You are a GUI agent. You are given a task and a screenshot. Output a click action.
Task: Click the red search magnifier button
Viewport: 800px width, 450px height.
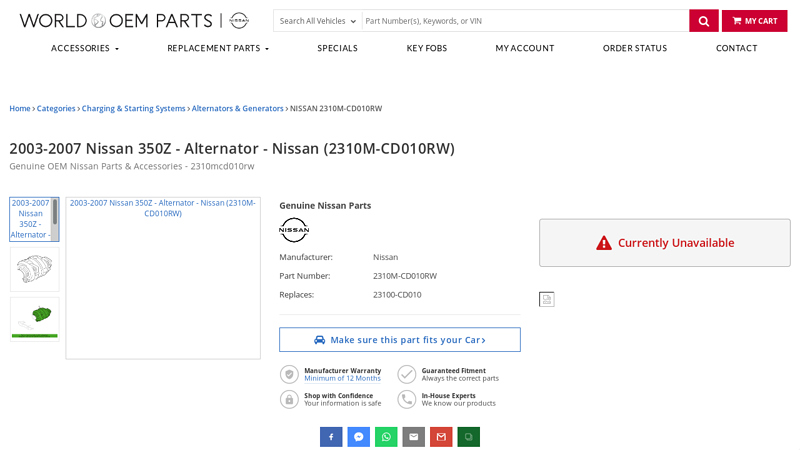point(703,21)
